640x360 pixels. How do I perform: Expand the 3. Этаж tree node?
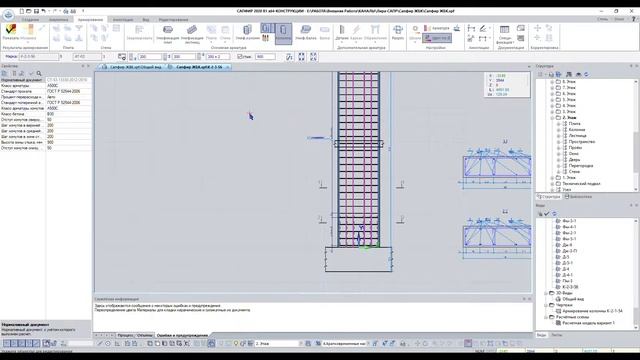552,111
